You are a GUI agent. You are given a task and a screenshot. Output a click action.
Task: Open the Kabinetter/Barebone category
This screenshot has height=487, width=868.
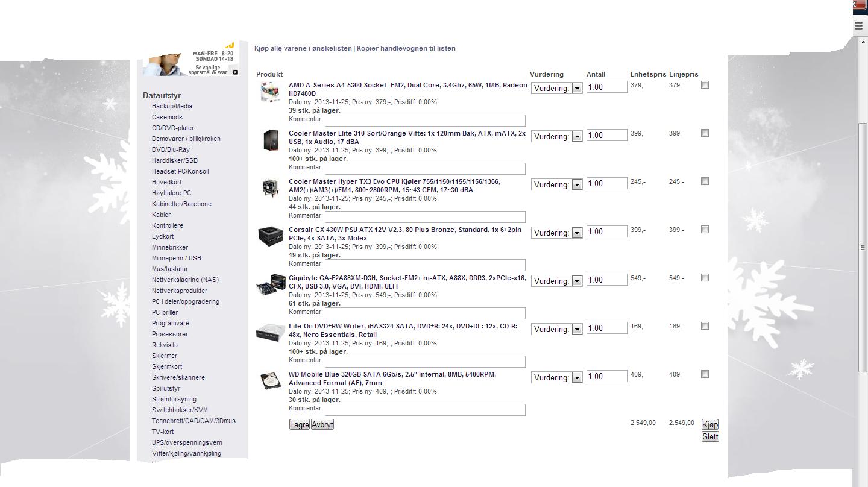(181, 204)
